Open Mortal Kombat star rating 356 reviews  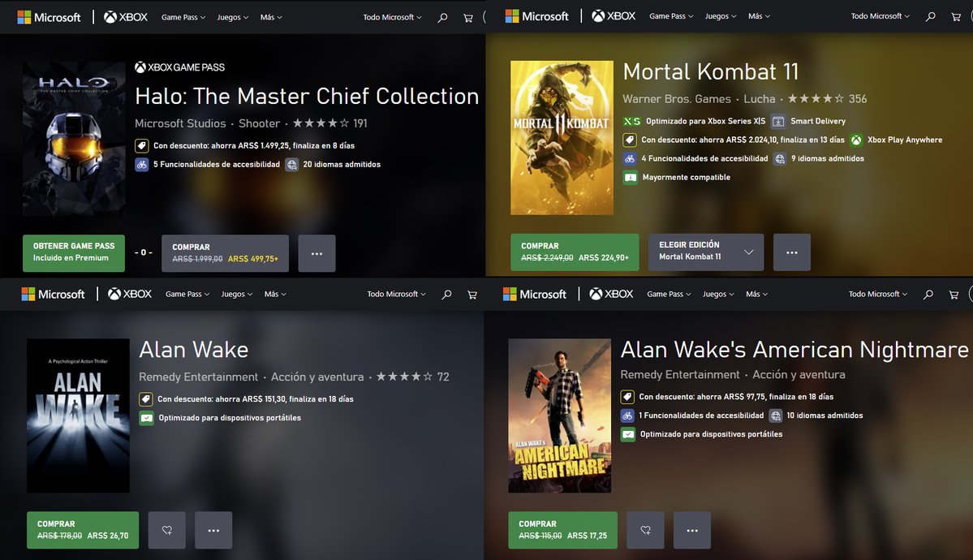coord(827,99)
